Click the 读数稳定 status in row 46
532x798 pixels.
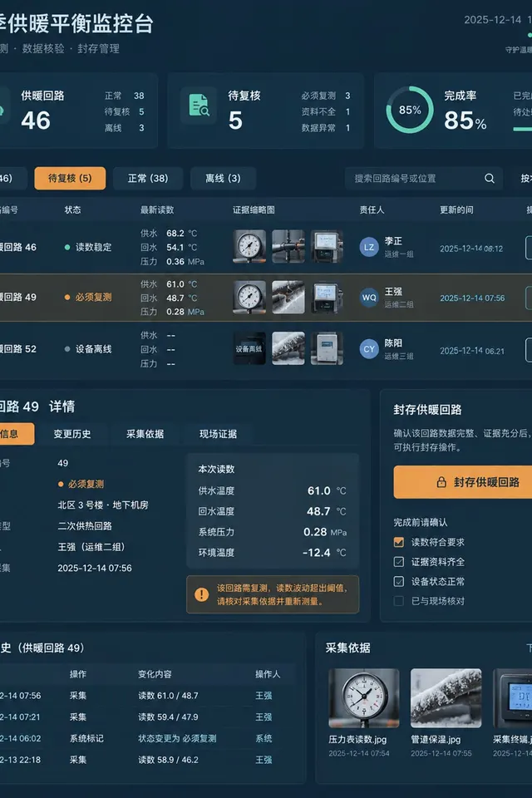pyautogui.click(x=88, y=248)
